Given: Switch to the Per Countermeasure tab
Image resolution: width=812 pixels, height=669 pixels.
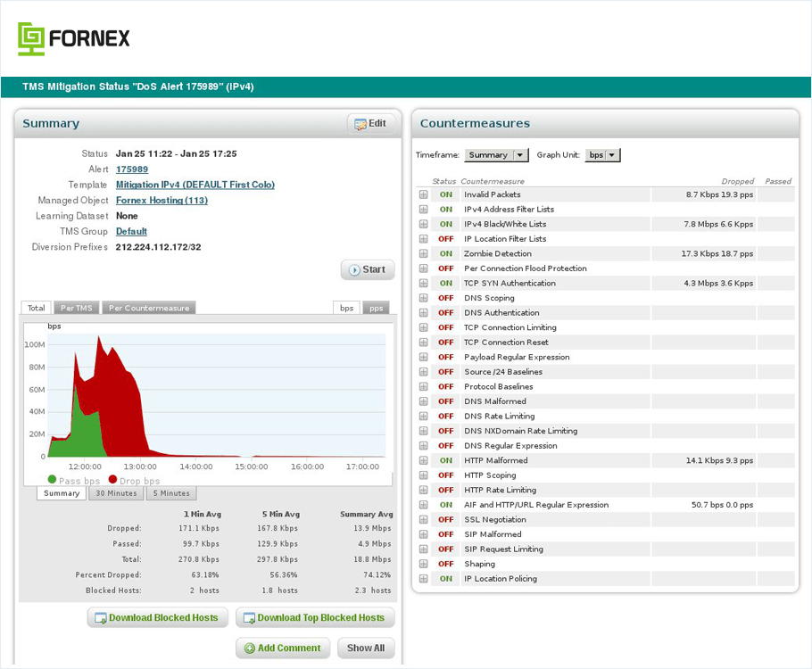Looking at the screenshot, I should [x=149, y=308].
